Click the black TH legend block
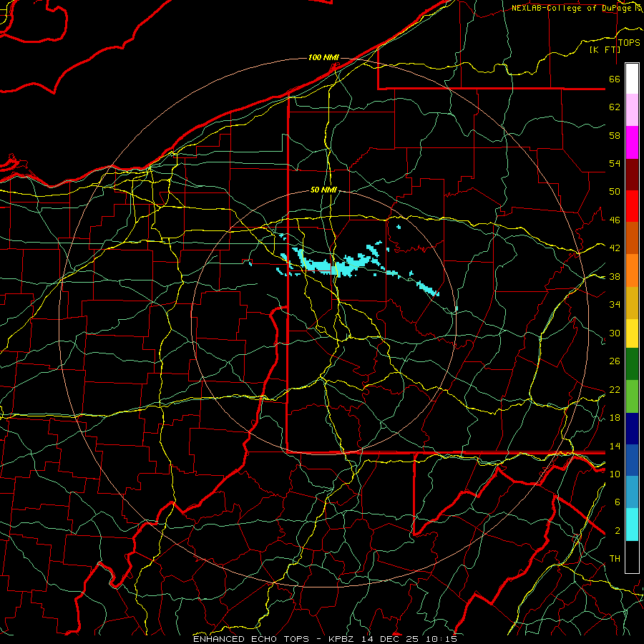The height and width of the screenshot is (644, 644). click(x=632, y=557)
